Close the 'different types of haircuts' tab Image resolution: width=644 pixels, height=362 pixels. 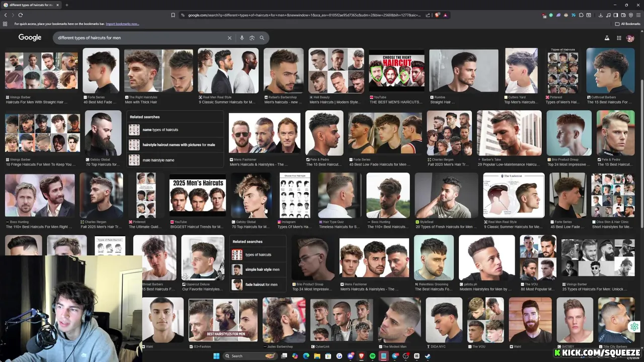click(57, 5)
